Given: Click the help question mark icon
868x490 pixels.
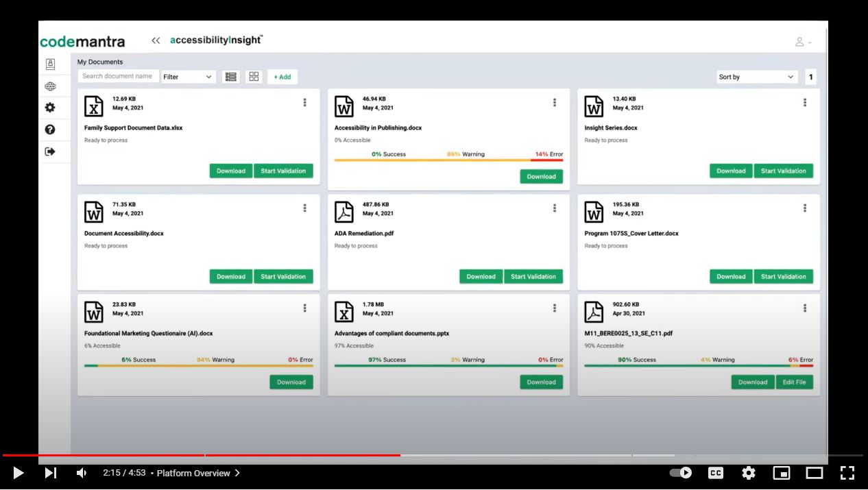Looking at the screenshot, I should (50, 130).
